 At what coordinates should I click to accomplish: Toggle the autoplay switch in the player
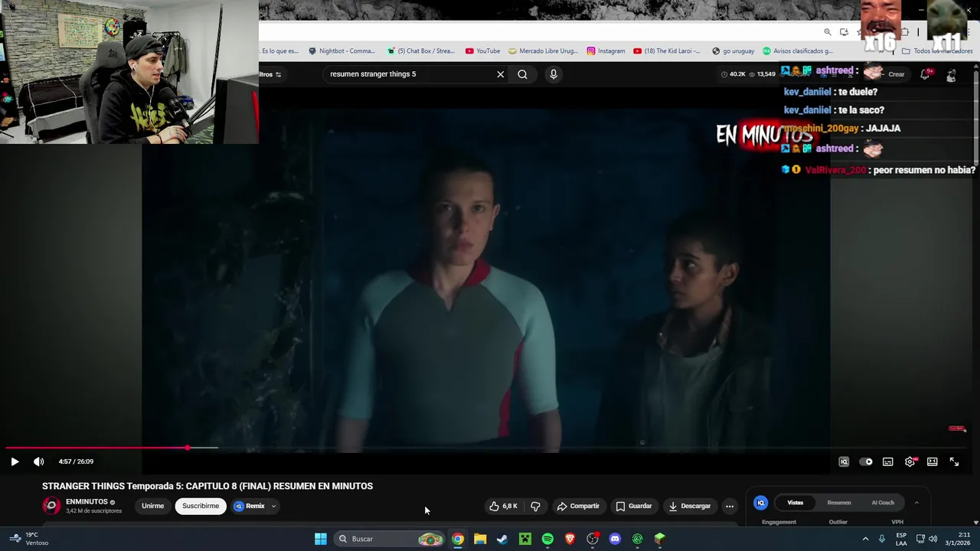pyautogui.click(x=866, y=461)
